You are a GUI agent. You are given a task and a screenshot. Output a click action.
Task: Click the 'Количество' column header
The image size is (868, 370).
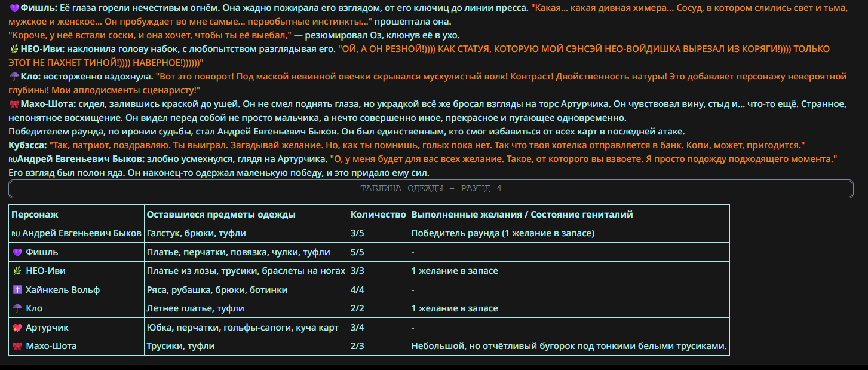379,215
